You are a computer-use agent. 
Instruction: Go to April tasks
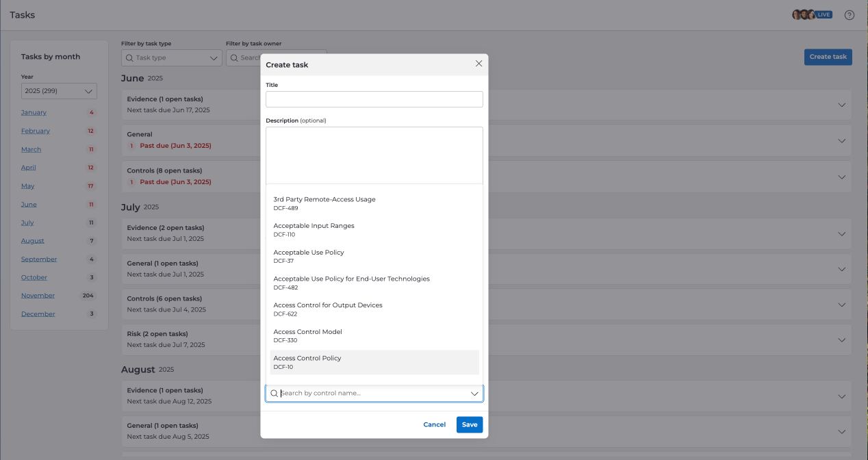(x=29, y=168)
